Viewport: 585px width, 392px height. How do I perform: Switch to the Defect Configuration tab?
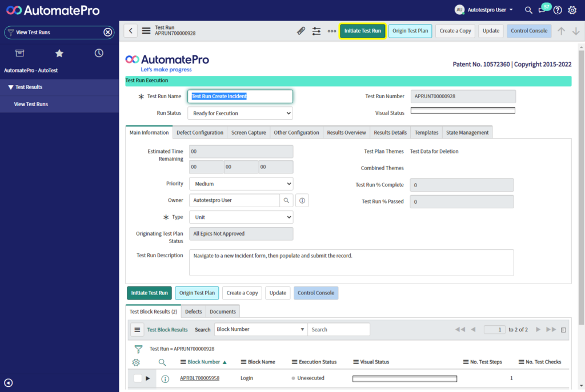[x=200, y=132]
